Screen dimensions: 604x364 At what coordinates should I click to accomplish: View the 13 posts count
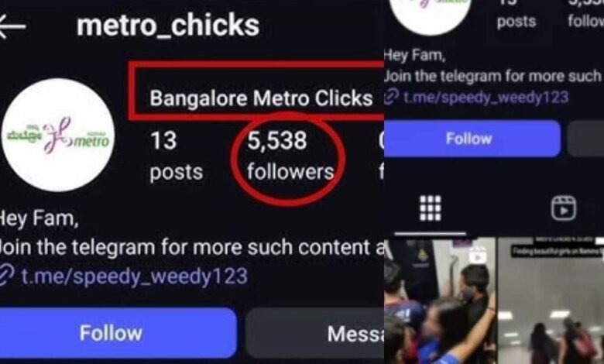coord(176,156)
